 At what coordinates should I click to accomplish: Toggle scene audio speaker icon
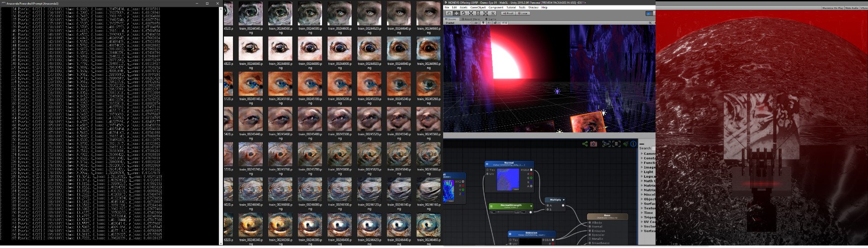click(489, 23)
